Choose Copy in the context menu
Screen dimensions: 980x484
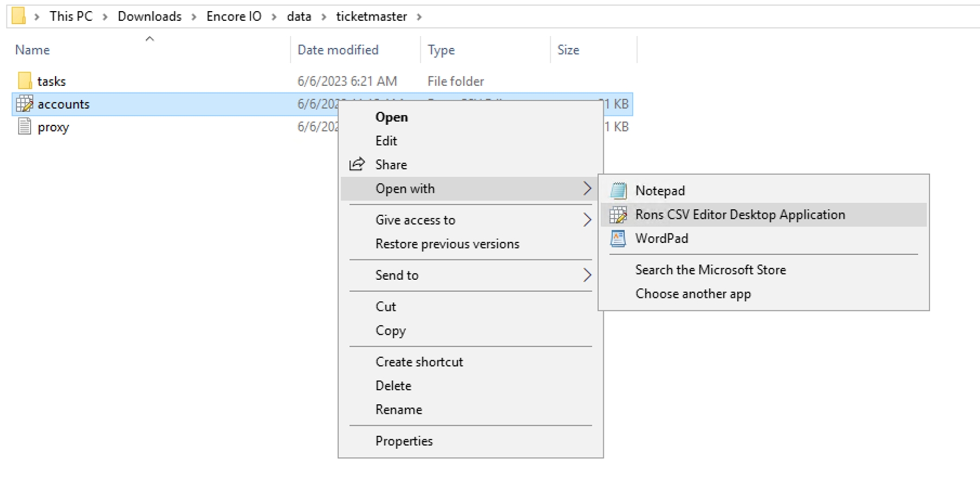[x=390, y=331]
